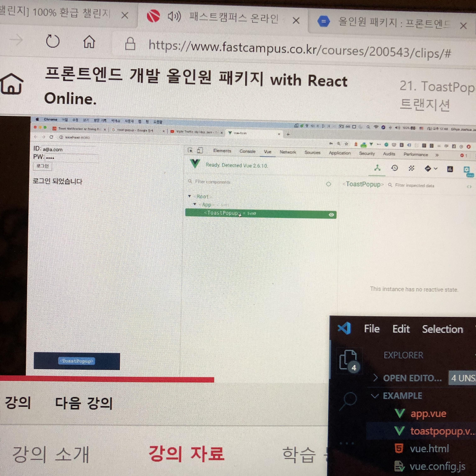The height and width of the screenshot is (476, 476).
Task: Open the Vue devtools settings icon
Action: coord(466,170)
